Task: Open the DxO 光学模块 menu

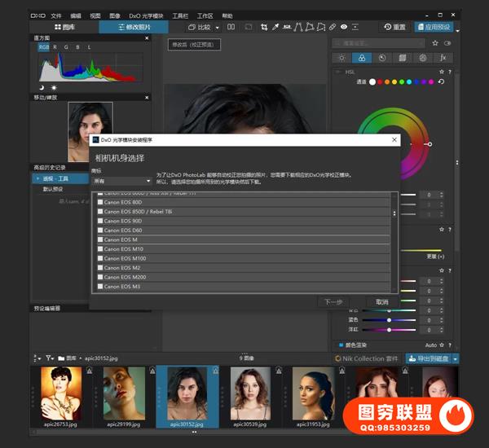Action: click(x=146, y=15)
